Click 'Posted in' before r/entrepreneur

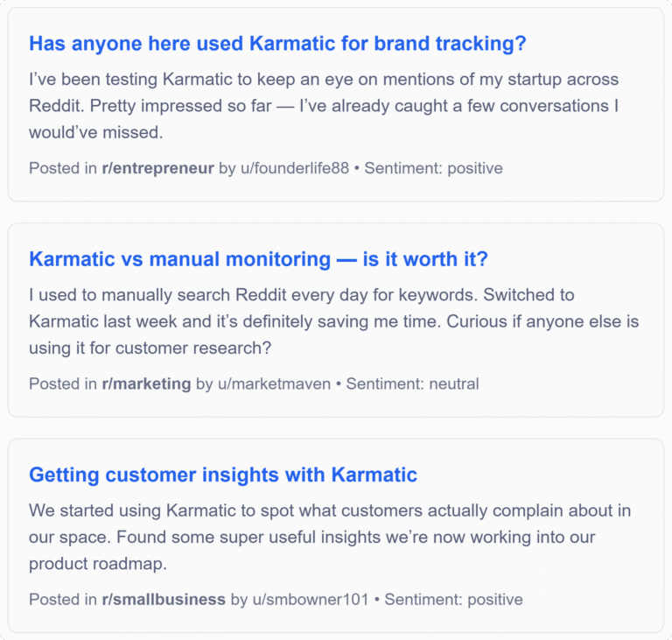click(x=63, y=168)
